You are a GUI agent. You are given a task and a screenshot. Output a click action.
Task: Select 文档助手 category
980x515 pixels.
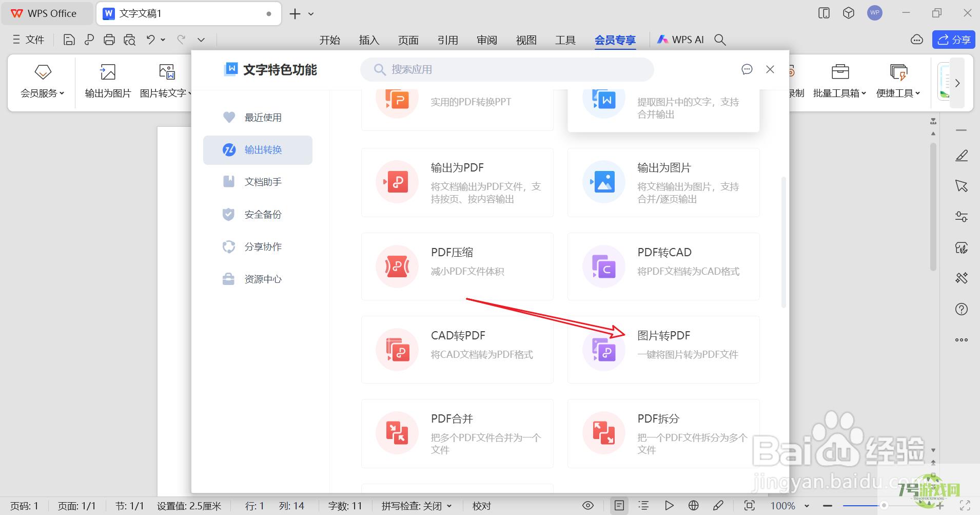258,182
